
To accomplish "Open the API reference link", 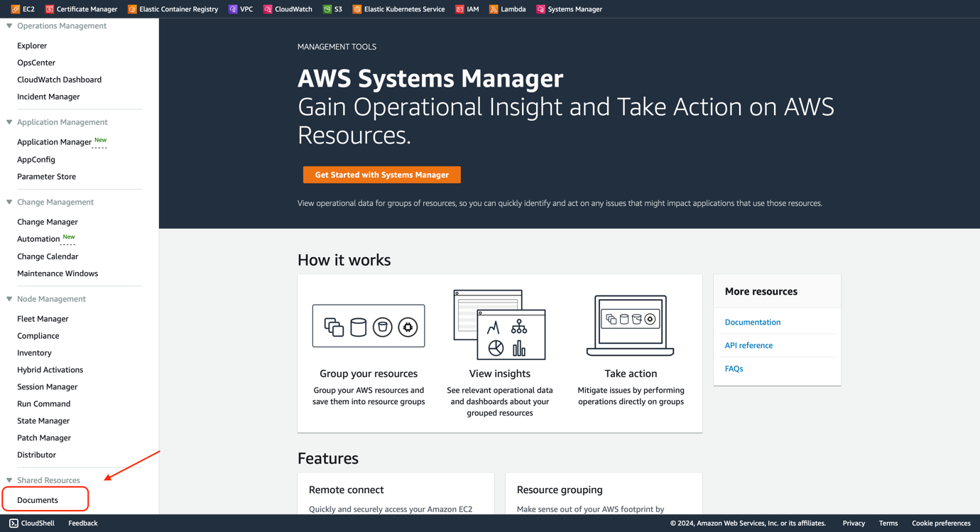I will click(x=748, y=346).
